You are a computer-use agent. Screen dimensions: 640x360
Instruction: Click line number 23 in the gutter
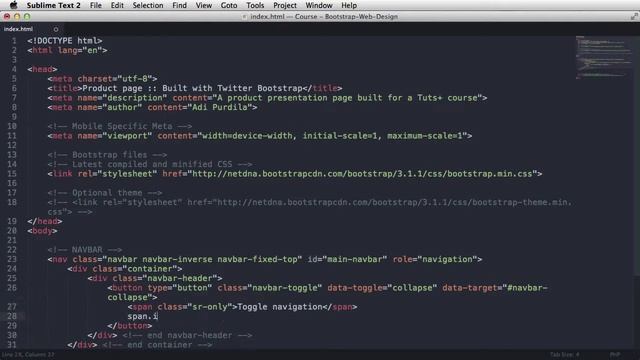point(12,259)
